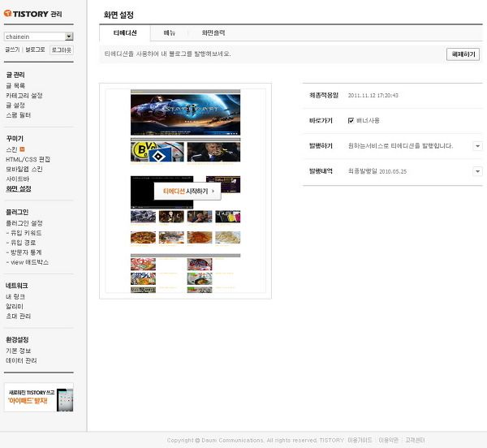Click the new badge icon beside 스킨

click(x=22, y=149)
